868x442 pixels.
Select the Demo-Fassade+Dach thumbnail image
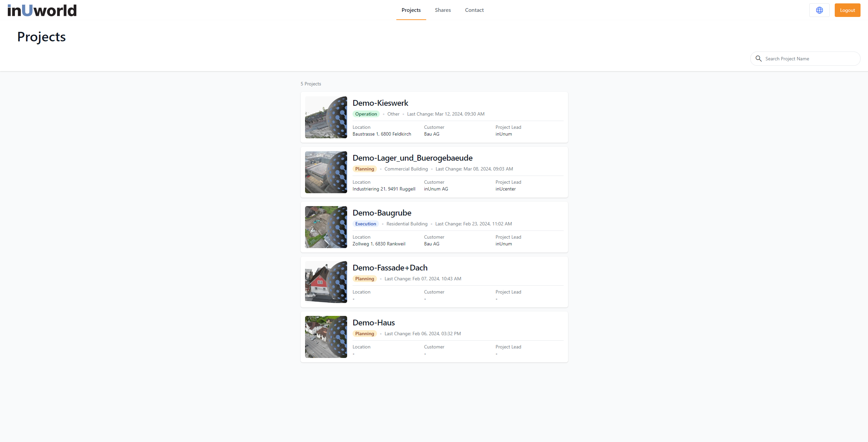click(326, 282)
